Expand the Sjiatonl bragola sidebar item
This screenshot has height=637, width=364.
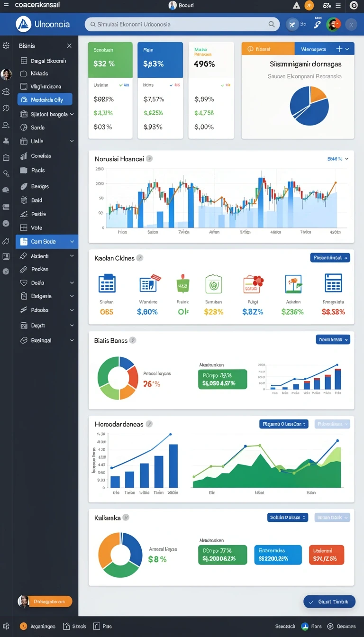pos(72,114)
